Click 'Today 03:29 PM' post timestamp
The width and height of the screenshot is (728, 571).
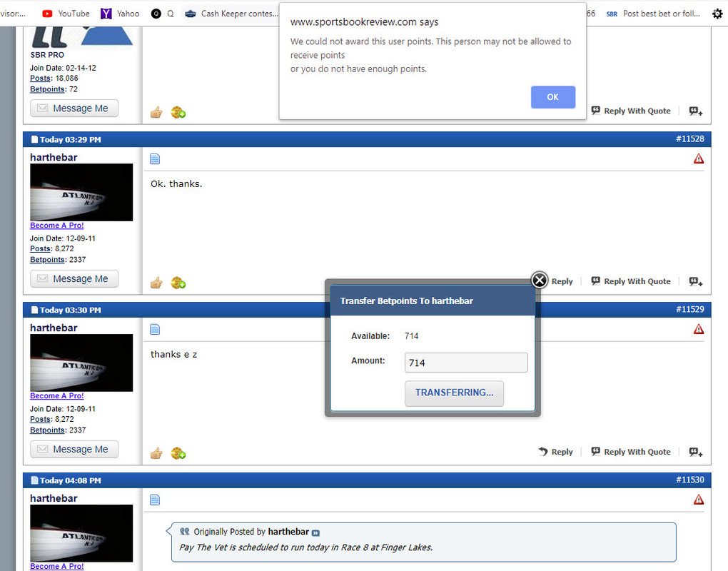70,139
